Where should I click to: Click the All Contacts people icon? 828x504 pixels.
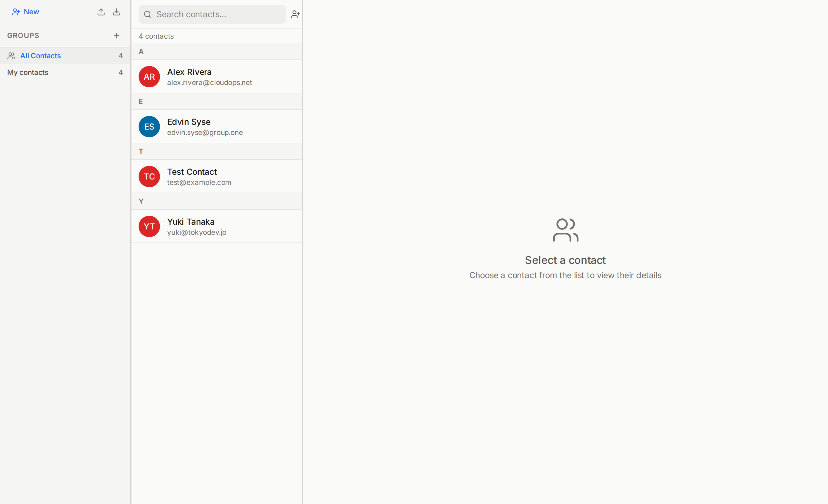(x=11, y=56)
